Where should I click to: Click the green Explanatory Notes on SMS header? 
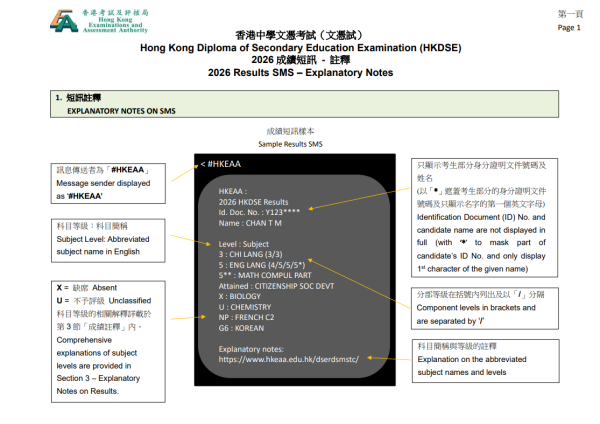[x=304, y=104]
